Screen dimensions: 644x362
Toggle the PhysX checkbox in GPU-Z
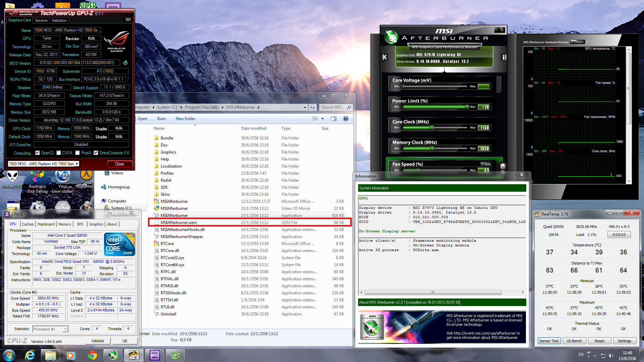pos(77,153)
